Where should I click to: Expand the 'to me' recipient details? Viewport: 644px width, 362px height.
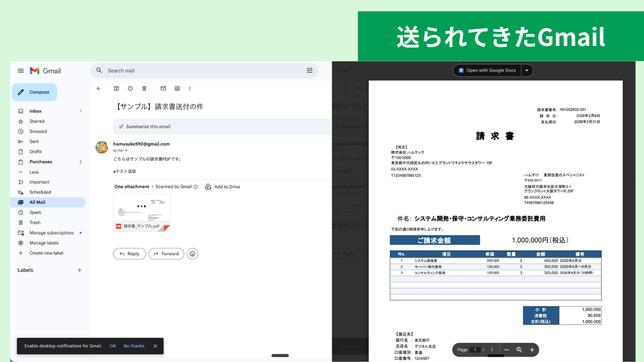point(126,151)
